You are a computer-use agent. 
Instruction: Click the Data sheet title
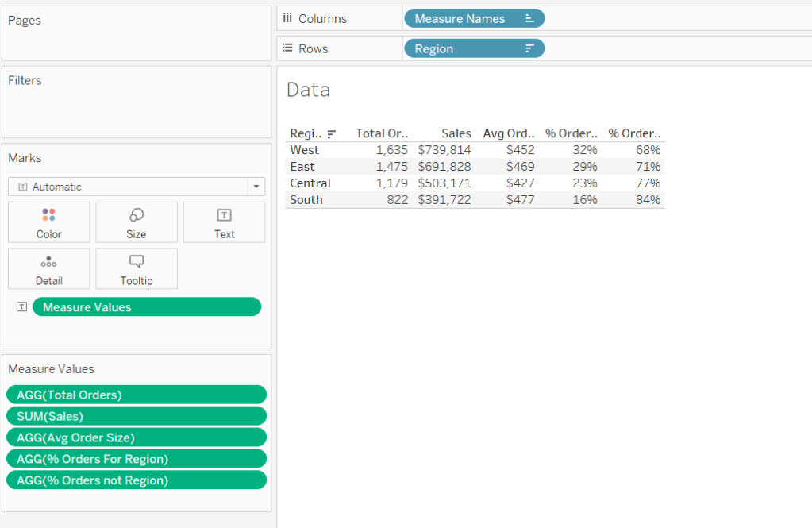pyautogui.click(x=308, y=91)
